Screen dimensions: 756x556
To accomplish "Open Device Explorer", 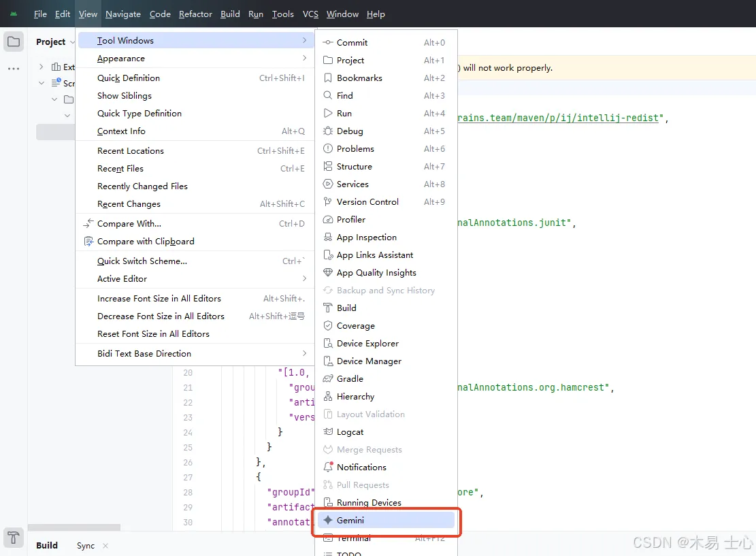I will coord(386,344).
